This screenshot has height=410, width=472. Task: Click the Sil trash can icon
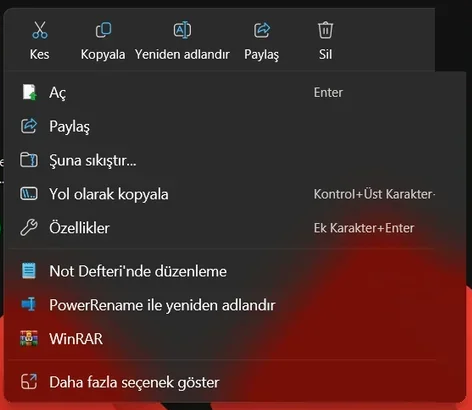click(325, 30)
